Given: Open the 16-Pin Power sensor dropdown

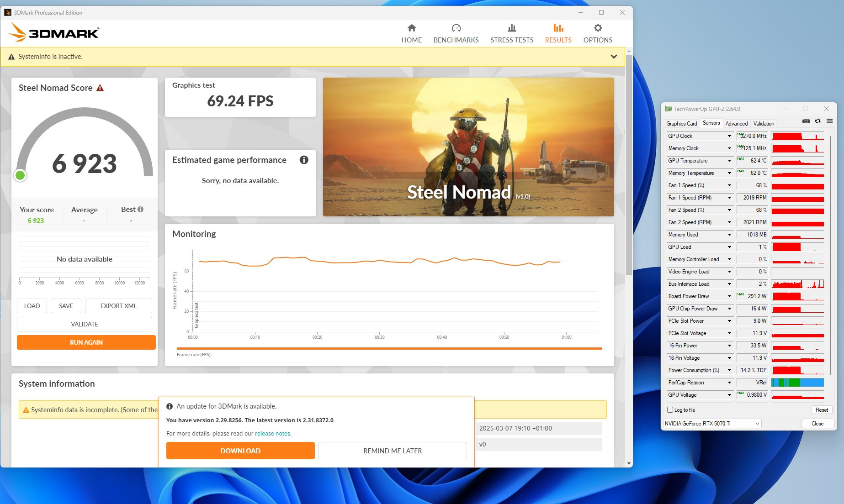Looking at the screenshot, I should 729,346.
